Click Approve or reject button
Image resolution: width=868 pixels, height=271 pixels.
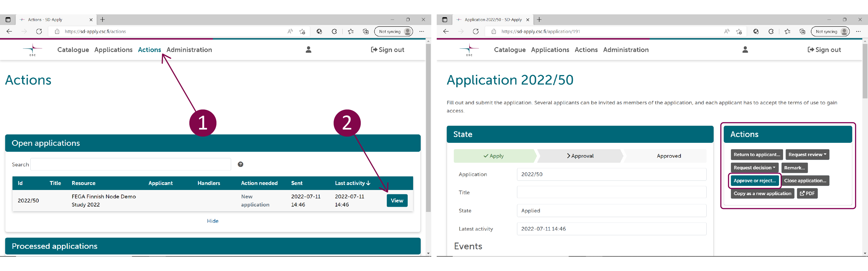tap(754, 181)
